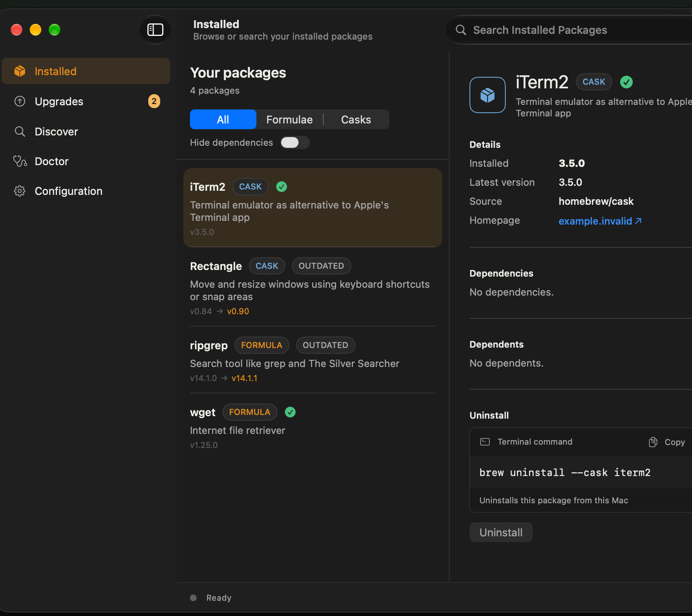Click the v14.1.1 version text on ripgrep
The height and width of the screenshot is (616, 692).
[x=244, y=378]
